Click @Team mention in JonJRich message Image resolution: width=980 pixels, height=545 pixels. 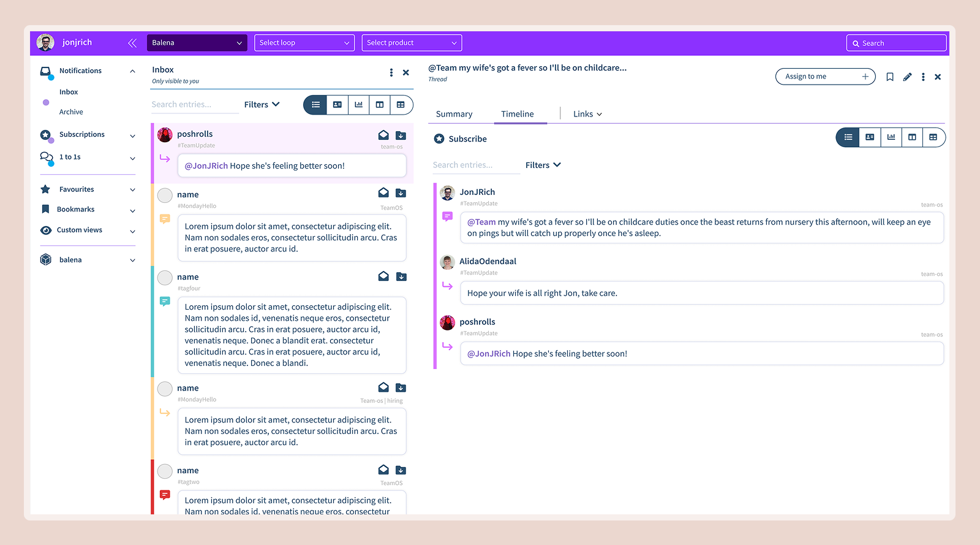pyautogui.click(x=481, y=222)
